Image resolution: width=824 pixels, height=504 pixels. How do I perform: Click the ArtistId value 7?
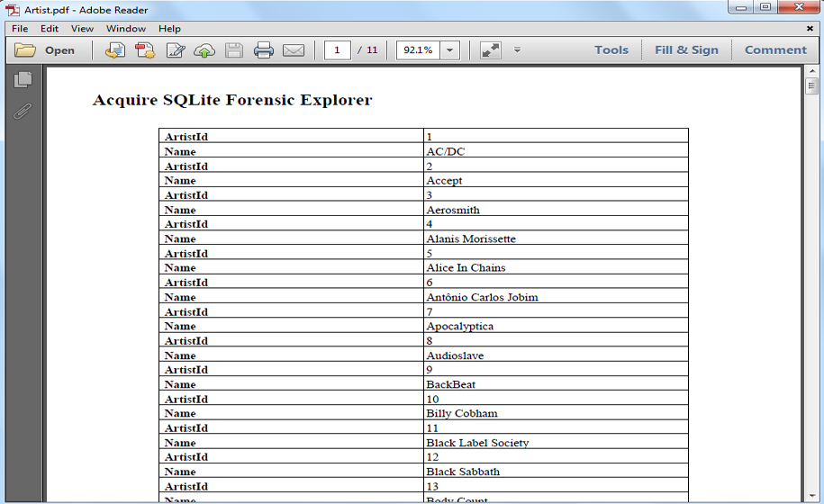point(430,311)
